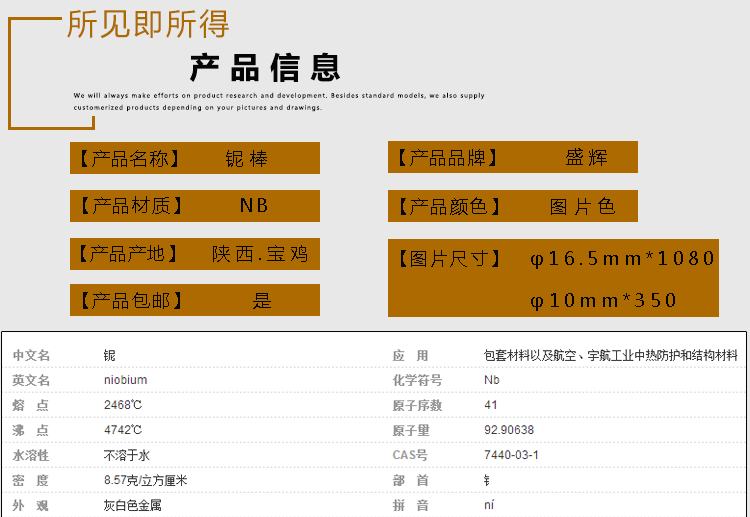Click the 应用 row description text

[x=610, y=355]
